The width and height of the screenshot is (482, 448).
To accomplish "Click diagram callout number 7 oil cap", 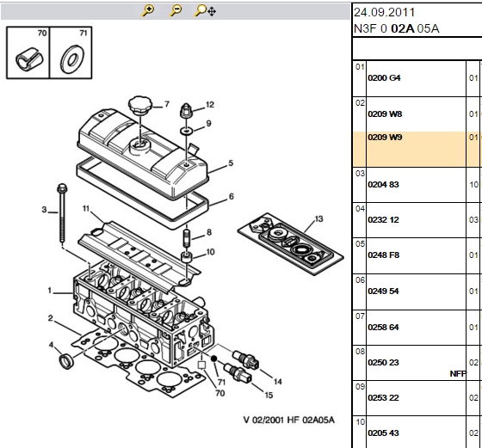I will pos(167,104).
